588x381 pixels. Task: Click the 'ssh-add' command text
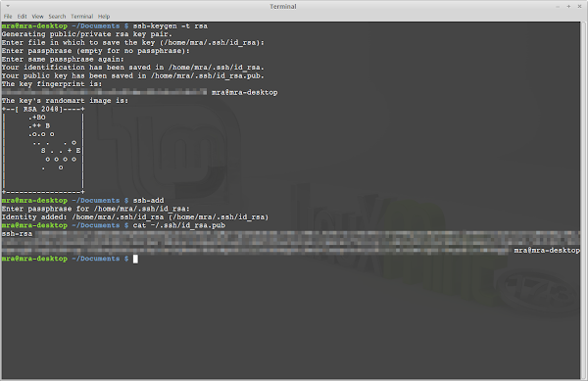click(x=149, y=201)
